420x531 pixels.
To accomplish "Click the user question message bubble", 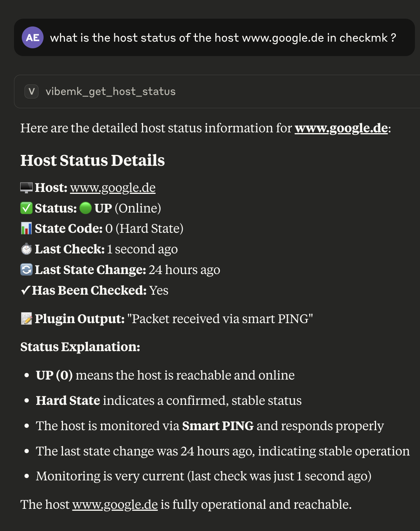I will pyautogui.click(x=223, y=38).
